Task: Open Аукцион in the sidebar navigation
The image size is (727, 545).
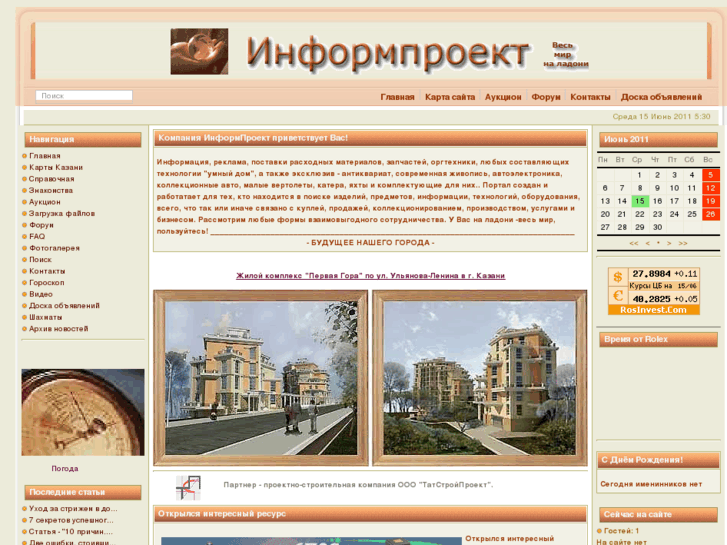Action: (45, 202)
